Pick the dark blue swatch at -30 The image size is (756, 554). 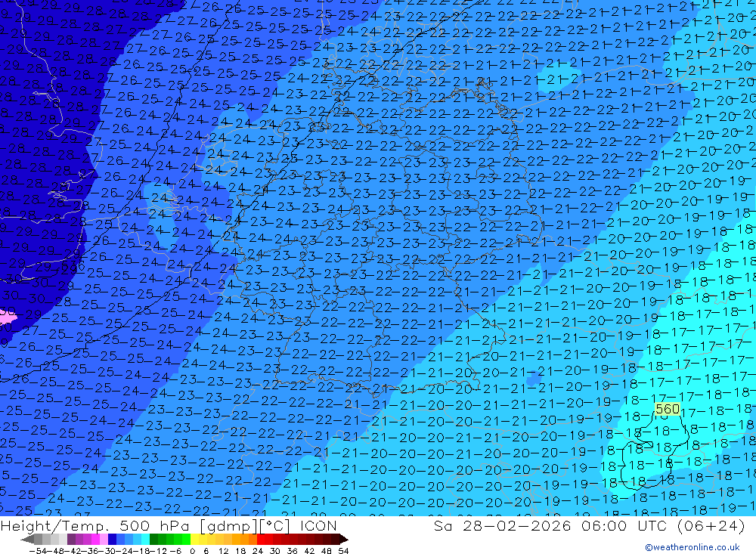pos(112,540)
